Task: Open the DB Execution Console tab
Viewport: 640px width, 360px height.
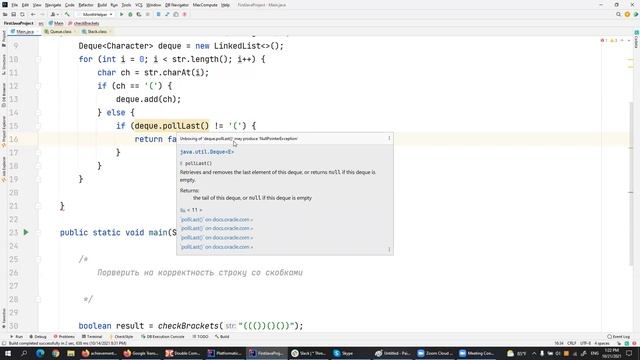Action: tap(162, 337)
